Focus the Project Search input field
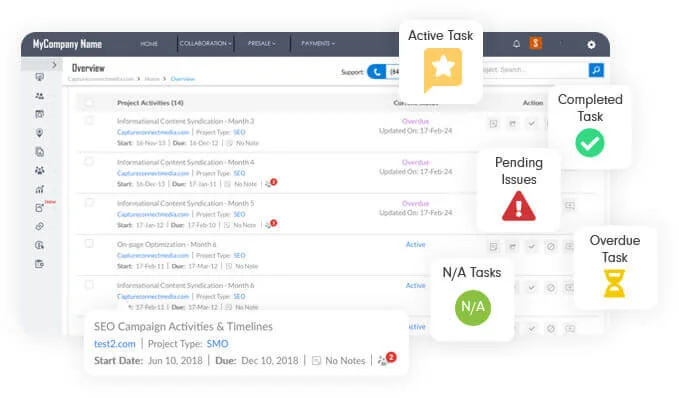Screen dimensions: 679x398 coord(536,70)
